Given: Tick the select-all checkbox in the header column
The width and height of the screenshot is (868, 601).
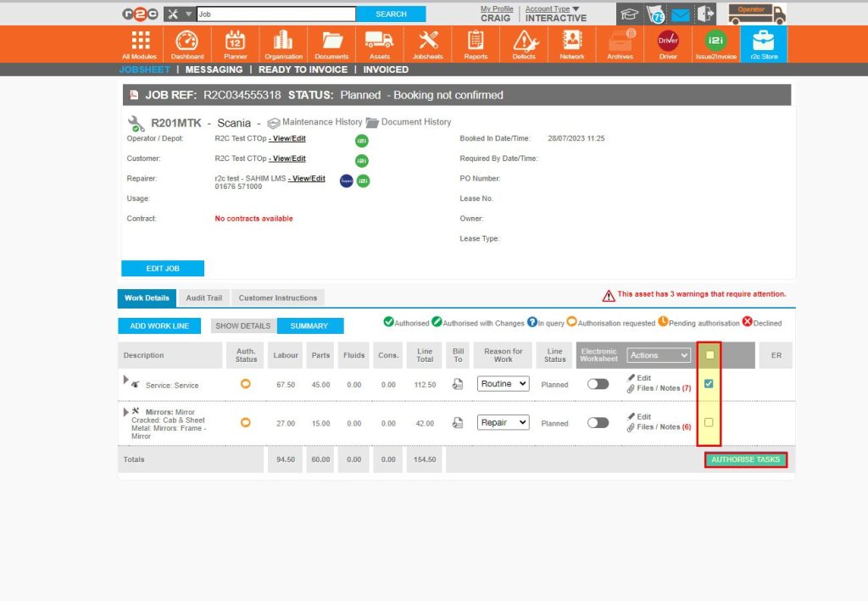Looking at the screenshot, I should tap(709, 355).
